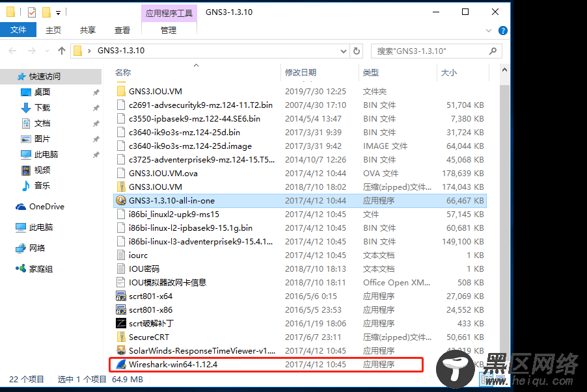Click the Wireshark-win64-1.12.4 shark fin icon
The image size is (587, 392).
click(x=121, y=364)
